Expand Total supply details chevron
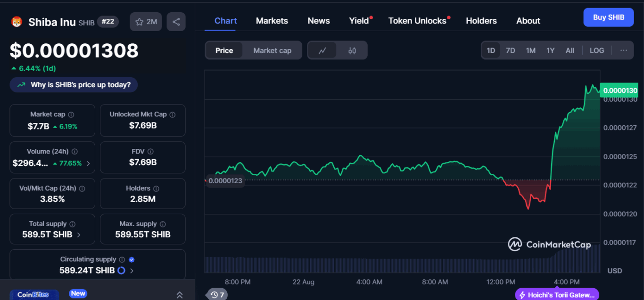This screenshot has width=644, height=300. pyautogui.click(x=78, y=235)
